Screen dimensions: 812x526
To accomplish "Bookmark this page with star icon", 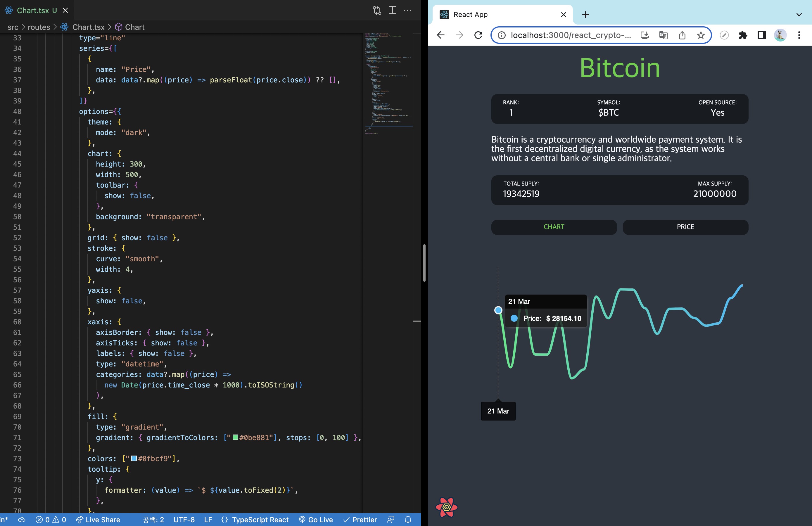I will (700, 35).
